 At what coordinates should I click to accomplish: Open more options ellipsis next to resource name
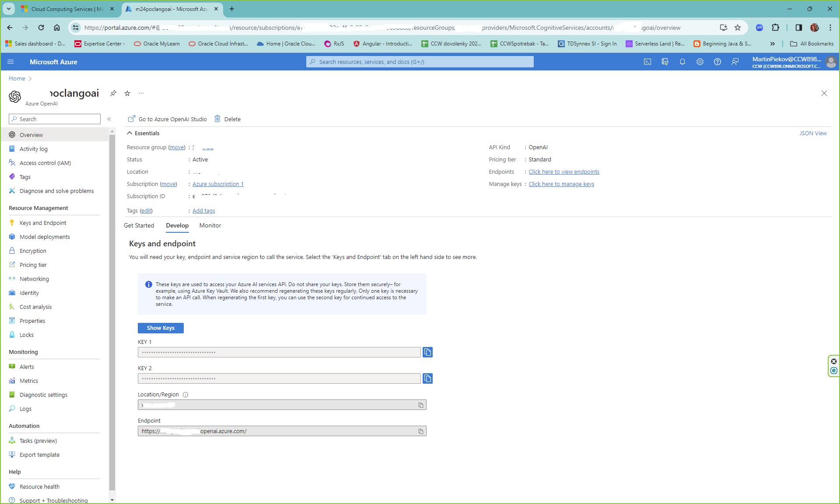tap(141, 93)
